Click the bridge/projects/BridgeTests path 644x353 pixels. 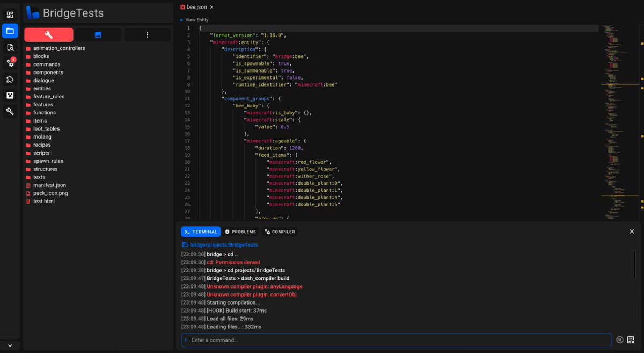224,244
